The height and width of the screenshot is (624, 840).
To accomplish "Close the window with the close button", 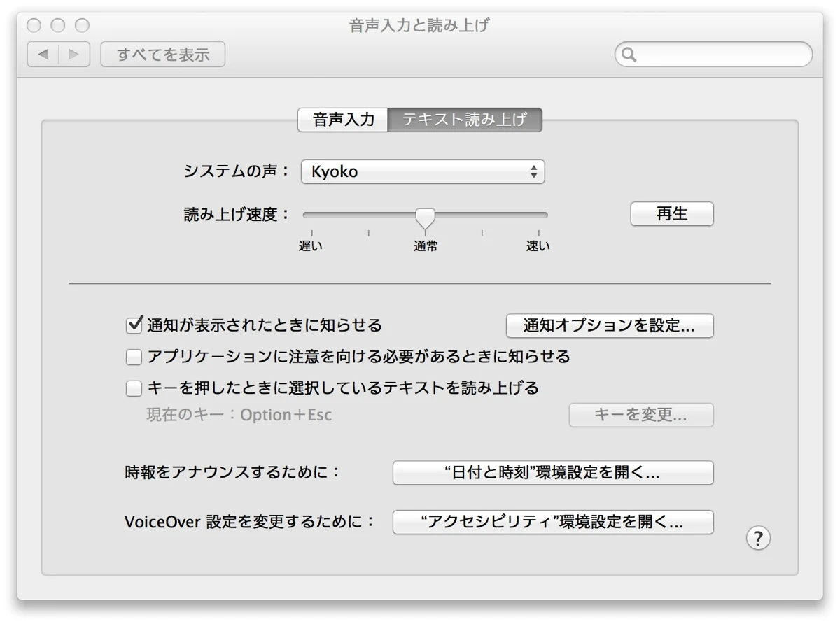I will point(34,26).
